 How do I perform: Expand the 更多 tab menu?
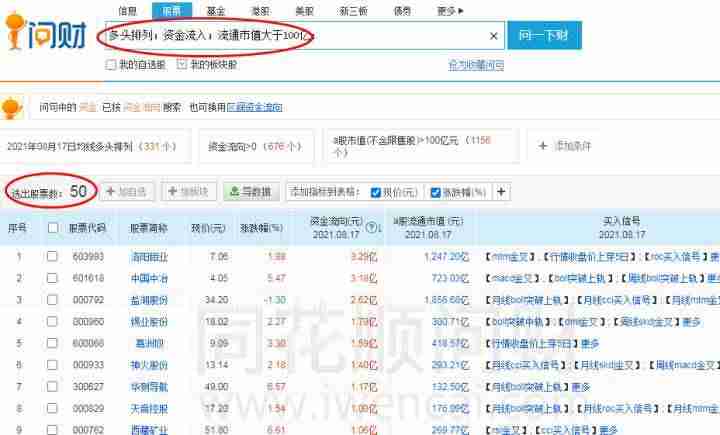[450, 11]
